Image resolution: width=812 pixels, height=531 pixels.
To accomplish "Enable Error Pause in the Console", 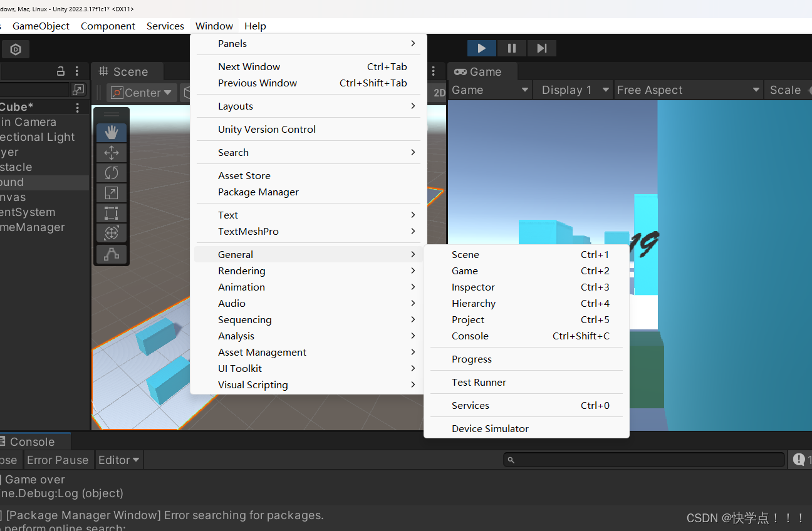I will click(58, 459).
